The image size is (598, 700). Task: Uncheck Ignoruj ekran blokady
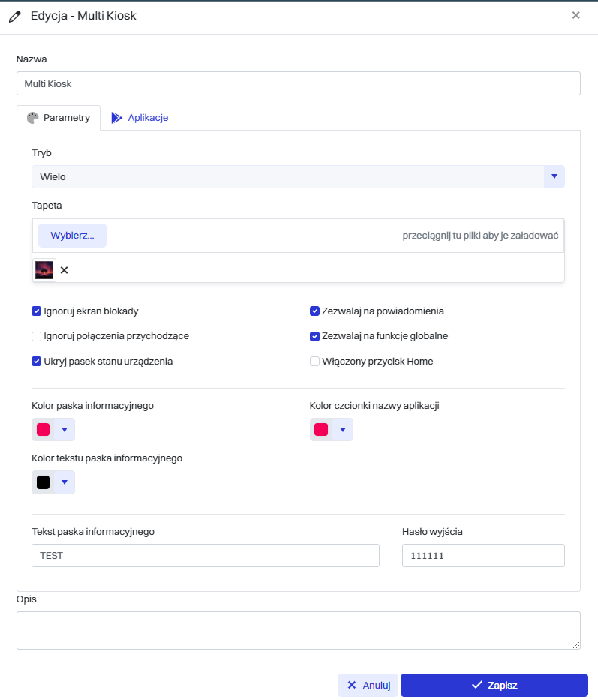pos(37,311)
